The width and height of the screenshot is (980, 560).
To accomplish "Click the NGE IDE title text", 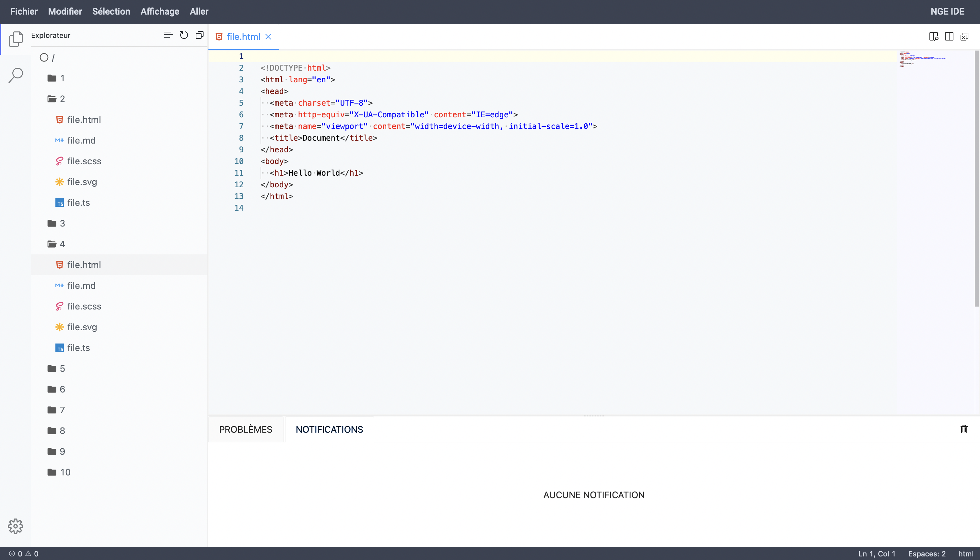I will coord(947,12).
